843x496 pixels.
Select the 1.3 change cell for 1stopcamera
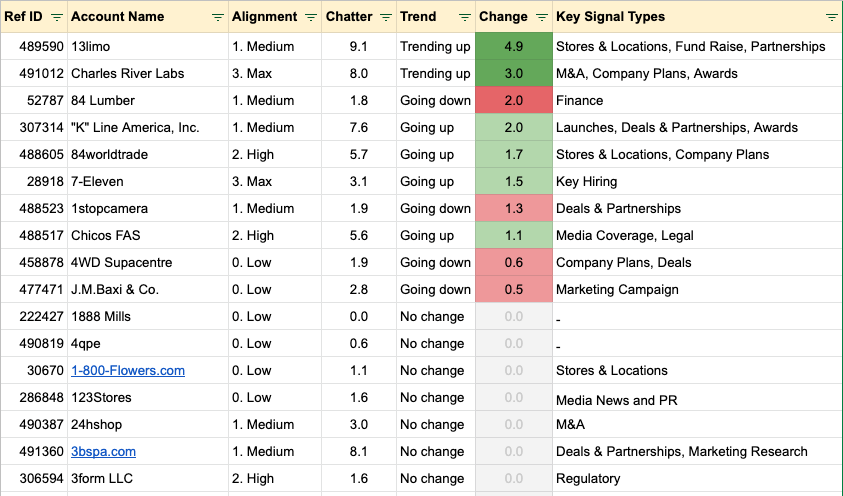514,209
